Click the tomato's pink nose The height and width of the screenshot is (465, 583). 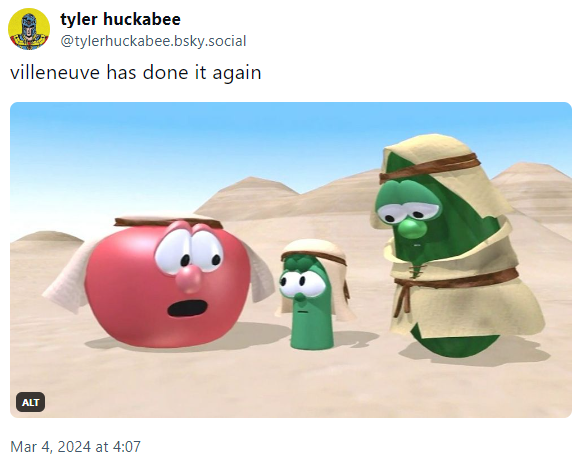(x=189, y=280)
